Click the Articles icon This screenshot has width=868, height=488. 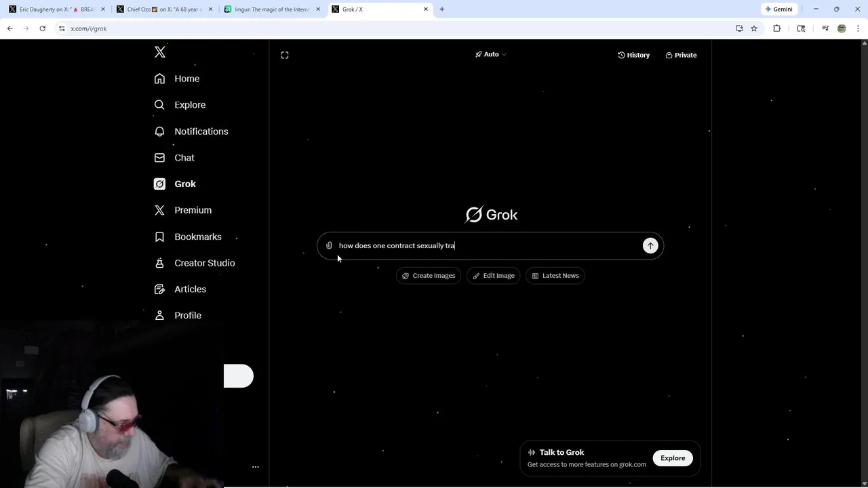(x=159, y=289)
